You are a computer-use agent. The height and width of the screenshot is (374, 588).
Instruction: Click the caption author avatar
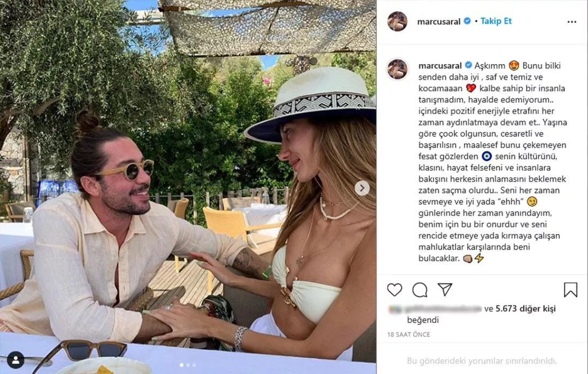coord(397,69)
